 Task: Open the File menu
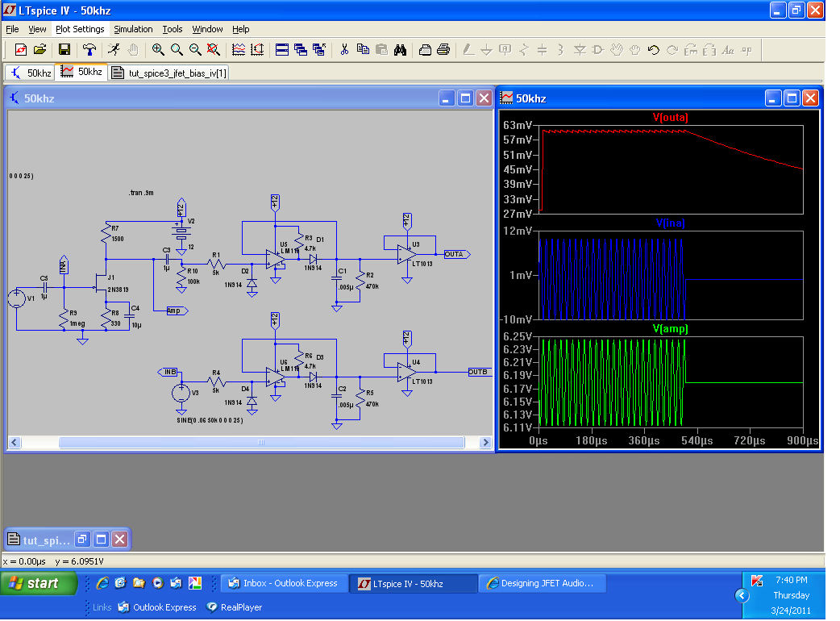(12, 29)
